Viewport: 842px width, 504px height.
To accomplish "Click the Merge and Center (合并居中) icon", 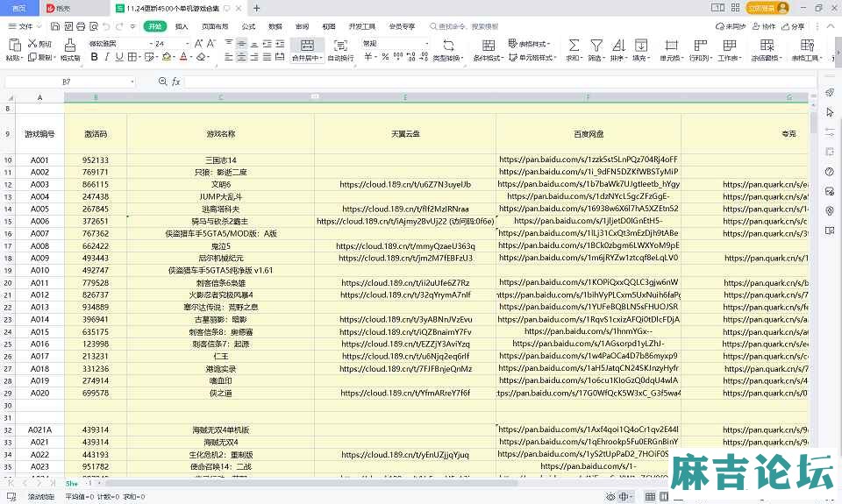I will click(x=307, y=45).
